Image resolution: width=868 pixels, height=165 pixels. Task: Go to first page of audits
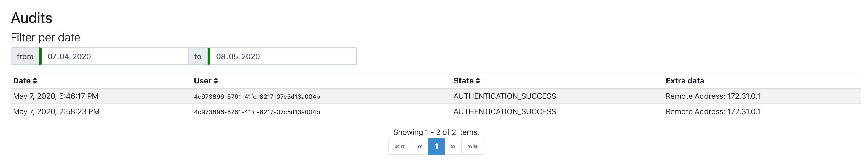[400, 146]
